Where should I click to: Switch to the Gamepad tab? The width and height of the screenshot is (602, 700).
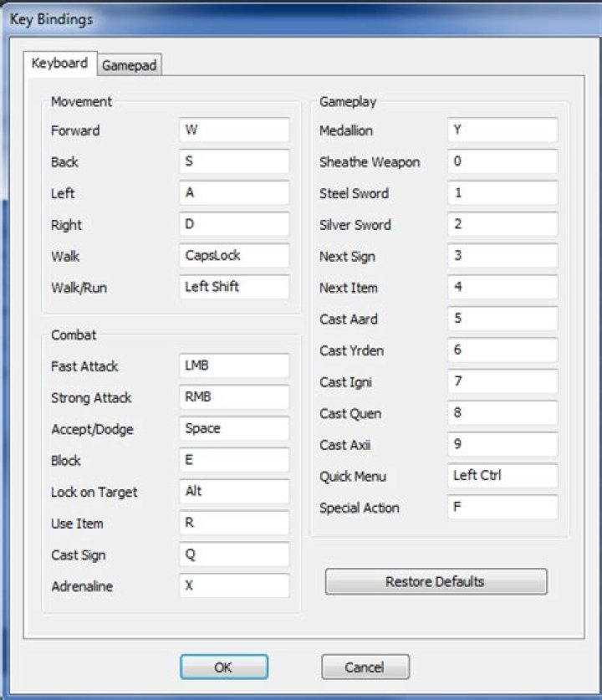129,65
